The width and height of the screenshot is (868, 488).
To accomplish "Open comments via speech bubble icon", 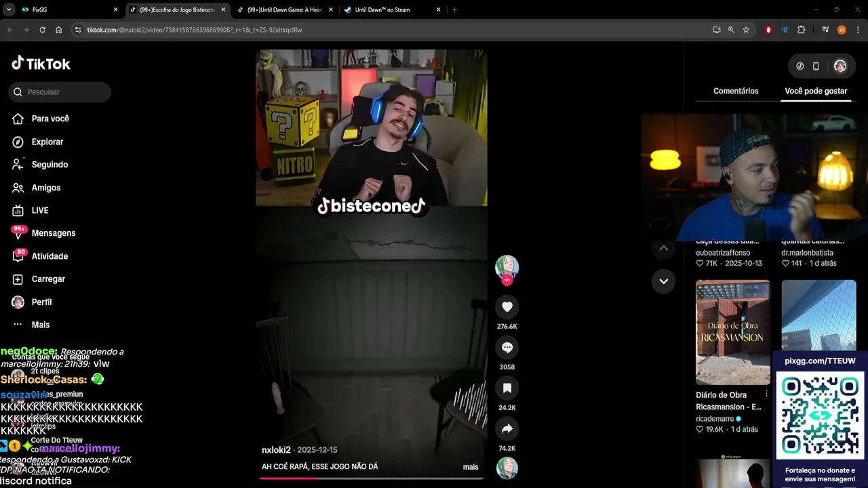I will click(x=507, y=348).
